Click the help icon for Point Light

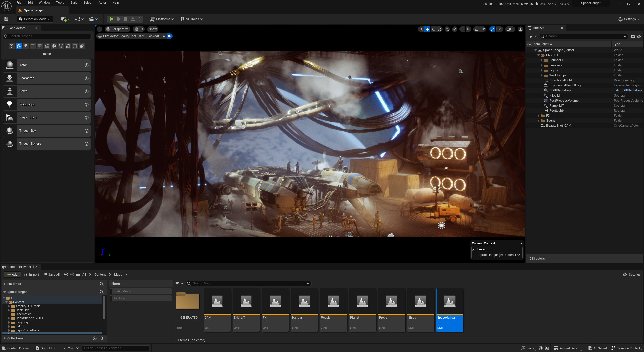pyautogui.click(x=87, y=105)
